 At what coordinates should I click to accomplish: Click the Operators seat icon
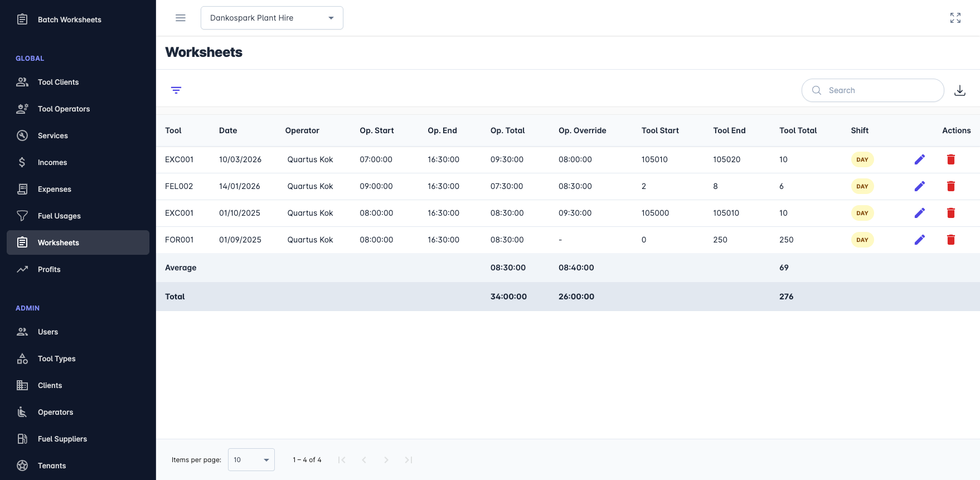22,412
